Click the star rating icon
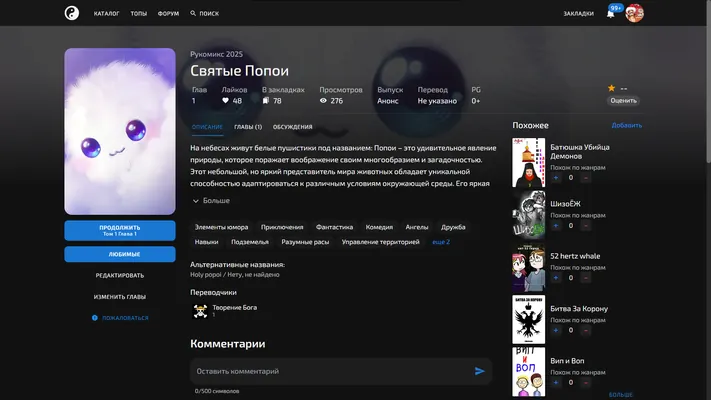The width and height of the screenshot is (711, 400). (611, 88)
